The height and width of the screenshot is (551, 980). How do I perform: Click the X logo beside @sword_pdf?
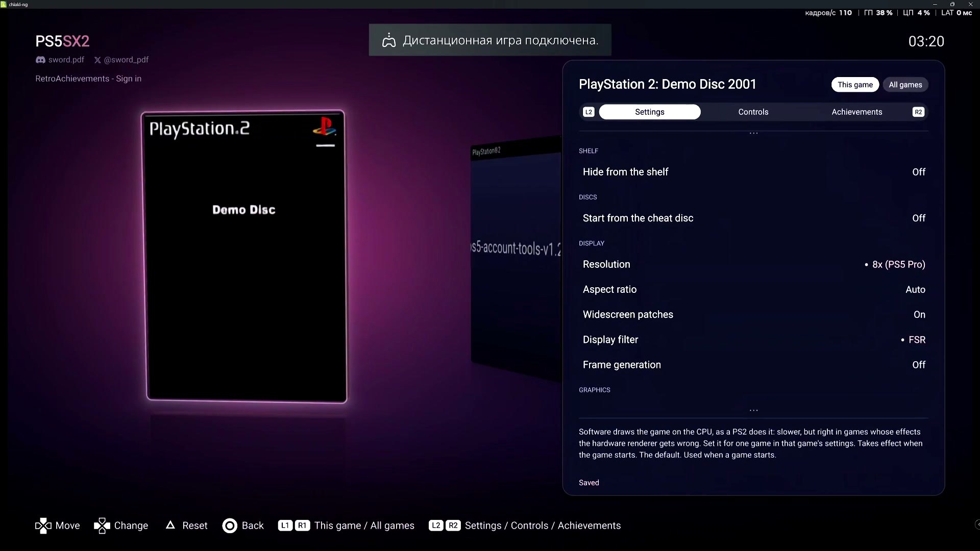97,60
